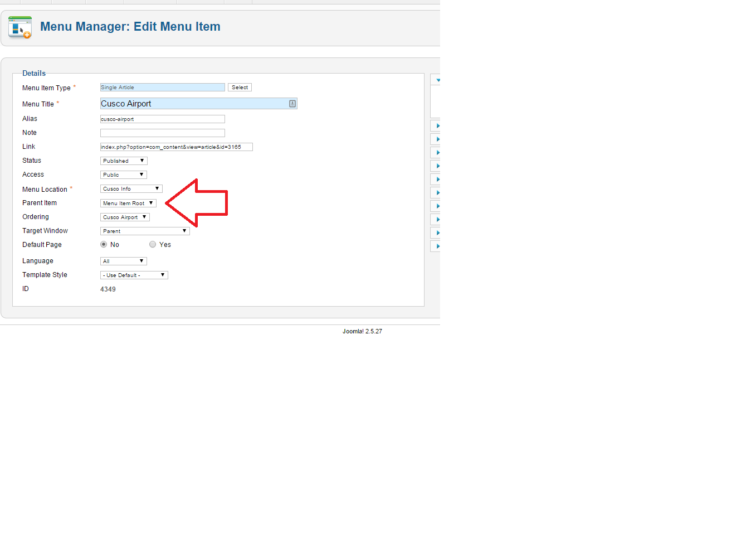Open the Template Style dropdown
The height and width of the screenshot is (538, 756).
[x=134, y=275]
